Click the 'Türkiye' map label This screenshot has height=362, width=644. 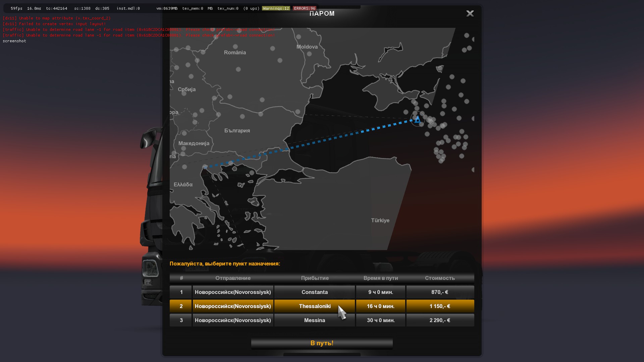380,220
